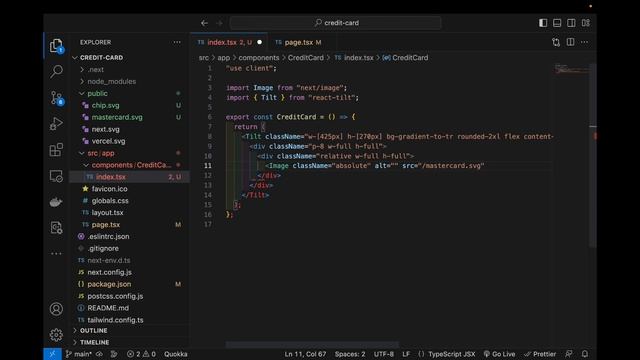
Task: Click components in the breadcrumb
Action: 259,58
